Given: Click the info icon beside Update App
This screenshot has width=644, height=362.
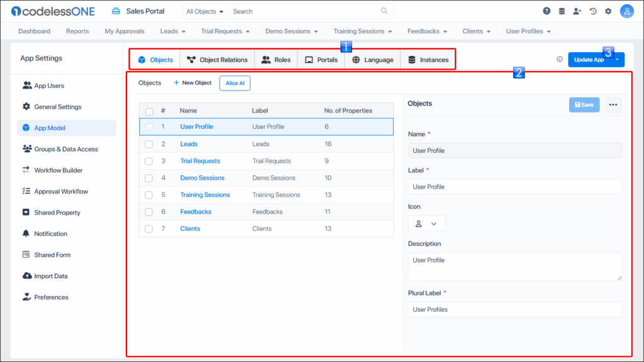Looking at the screenshot, I should click(559, 59).
